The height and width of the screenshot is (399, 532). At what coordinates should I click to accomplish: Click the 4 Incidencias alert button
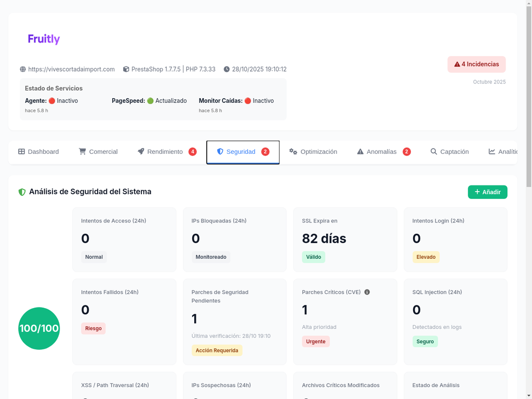(476, 64)
